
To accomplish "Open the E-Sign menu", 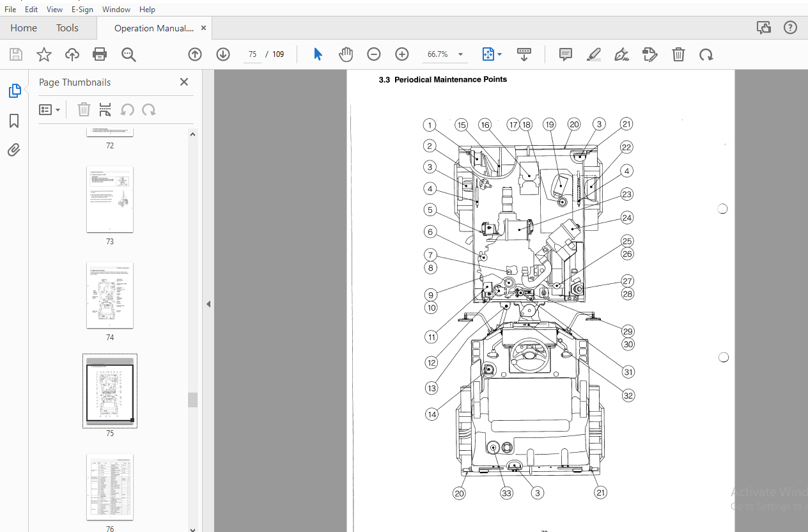I will point(82,10).
